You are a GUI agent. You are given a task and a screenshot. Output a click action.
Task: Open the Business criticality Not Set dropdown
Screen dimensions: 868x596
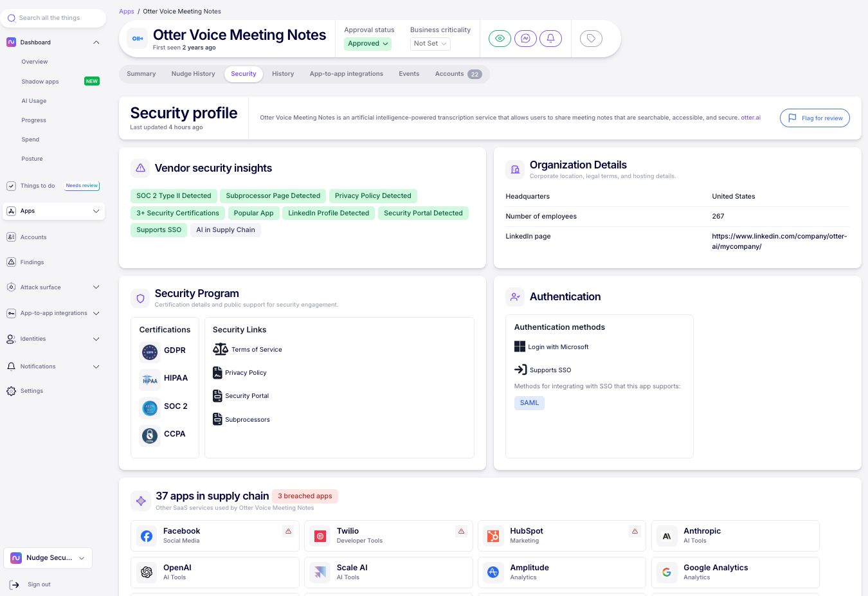(x=430, y=44)
